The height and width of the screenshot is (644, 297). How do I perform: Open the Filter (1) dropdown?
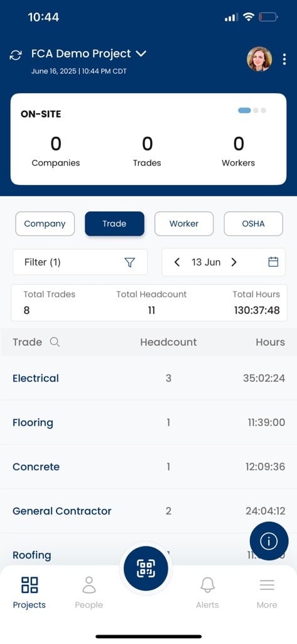point(80,262)
